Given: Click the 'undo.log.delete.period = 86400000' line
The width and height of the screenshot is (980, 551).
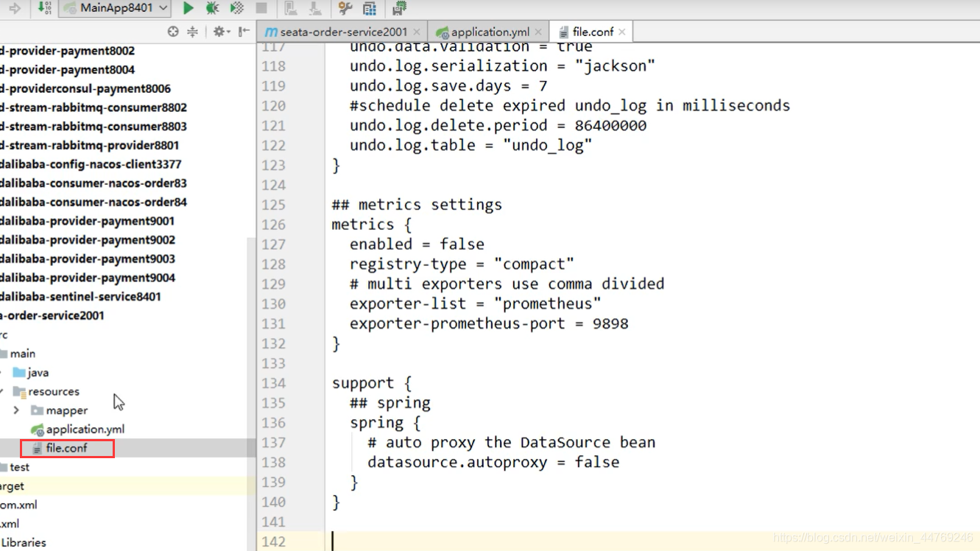Looking at the screenshot, I should click(498, 125).
